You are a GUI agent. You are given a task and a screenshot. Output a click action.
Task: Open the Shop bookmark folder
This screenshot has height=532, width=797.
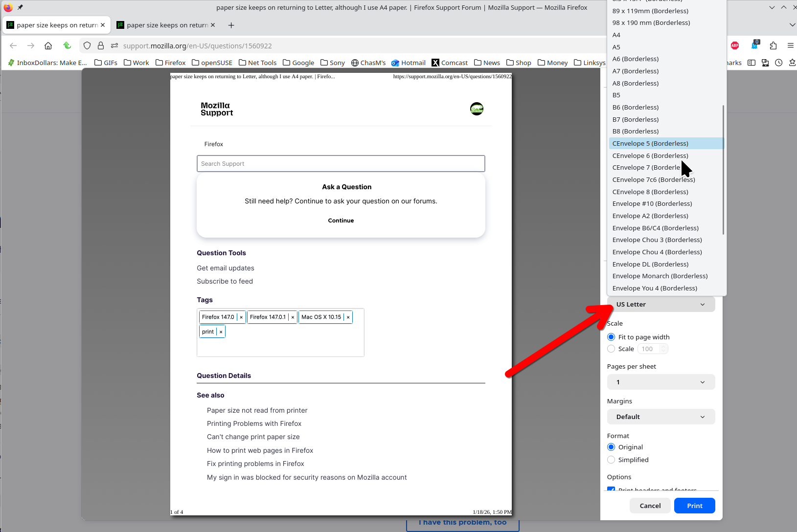(x=519, y=63)
